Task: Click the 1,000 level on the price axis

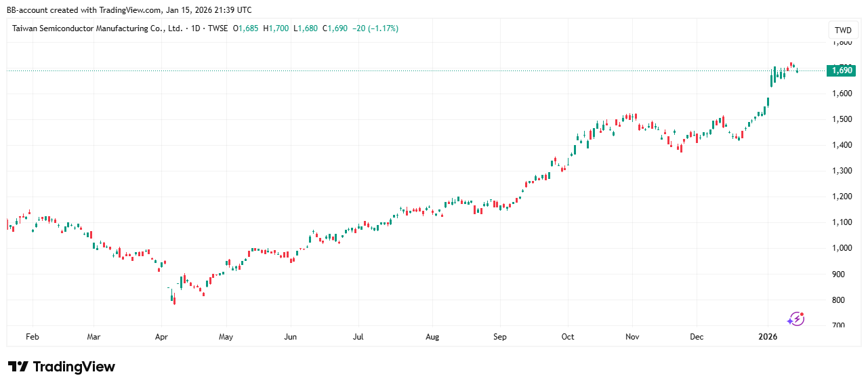Action: [x=842, y=248]
